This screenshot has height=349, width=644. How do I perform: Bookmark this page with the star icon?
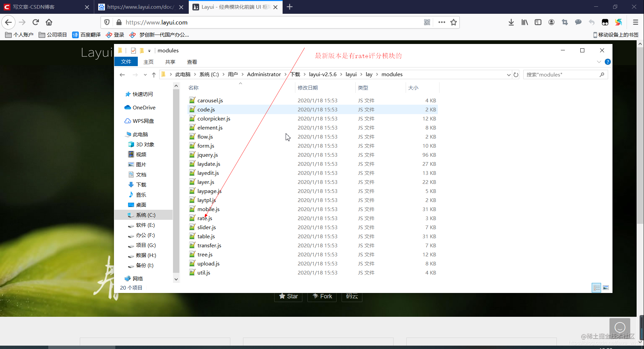pyautogui.click(x=454, y=22)
